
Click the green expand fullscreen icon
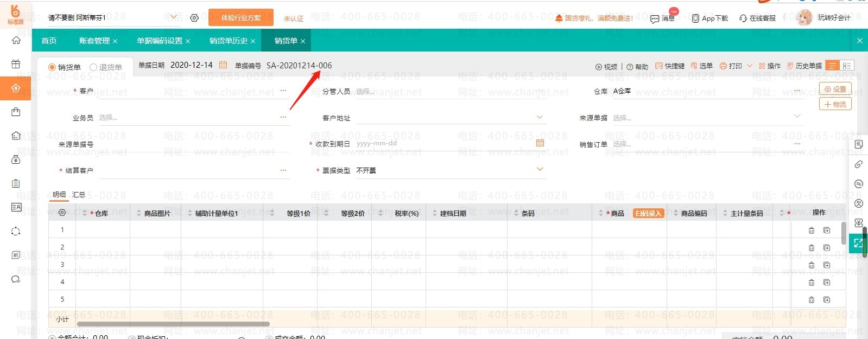coord(858,243)
